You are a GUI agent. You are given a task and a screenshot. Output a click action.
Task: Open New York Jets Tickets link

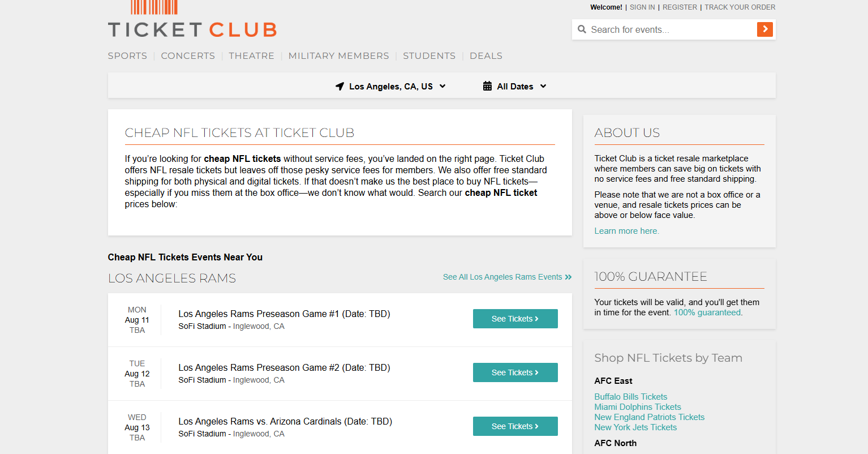tap(635, 427)
